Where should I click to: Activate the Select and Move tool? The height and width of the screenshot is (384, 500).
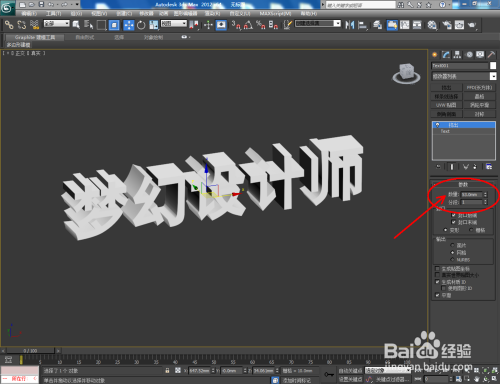[129, 25]
